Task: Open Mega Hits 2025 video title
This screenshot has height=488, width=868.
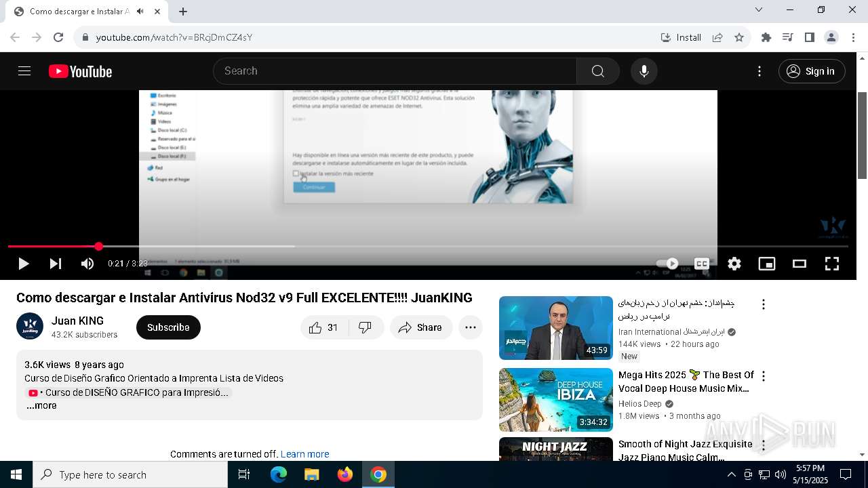Action: (x=686, y=382)
